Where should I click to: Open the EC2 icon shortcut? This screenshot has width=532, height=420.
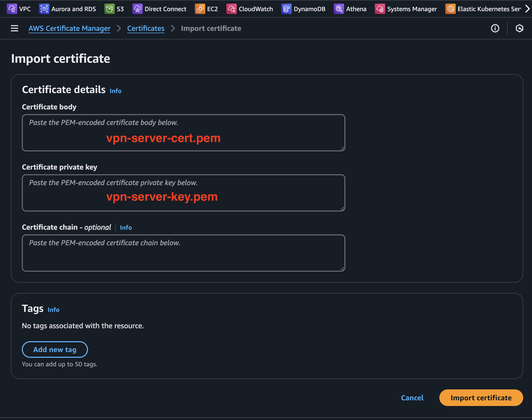point(200,9)
